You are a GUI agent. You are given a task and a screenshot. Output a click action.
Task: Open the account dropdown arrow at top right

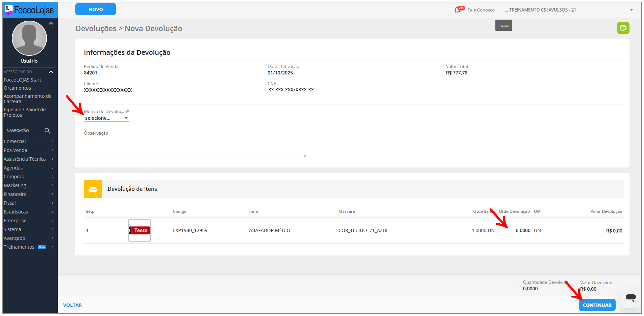pyautogui.click(x=631, y=10)
